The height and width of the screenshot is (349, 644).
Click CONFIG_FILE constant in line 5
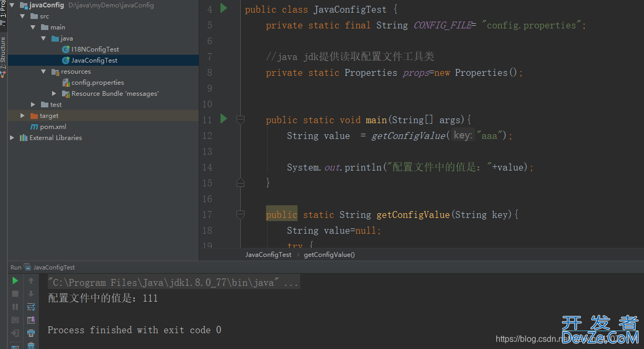pos(442,25)
